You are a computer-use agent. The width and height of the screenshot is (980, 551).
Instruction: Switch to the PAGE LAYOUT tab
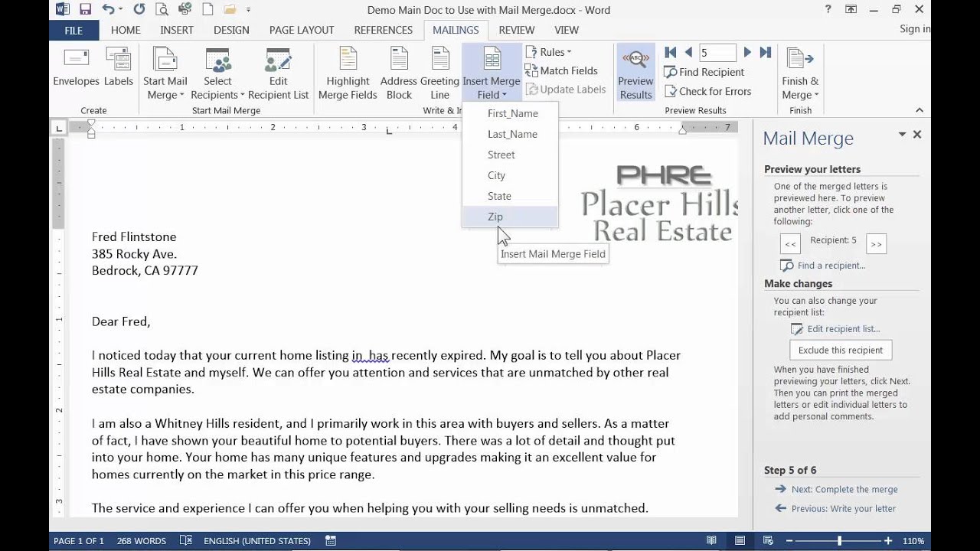tap(302, 30)
